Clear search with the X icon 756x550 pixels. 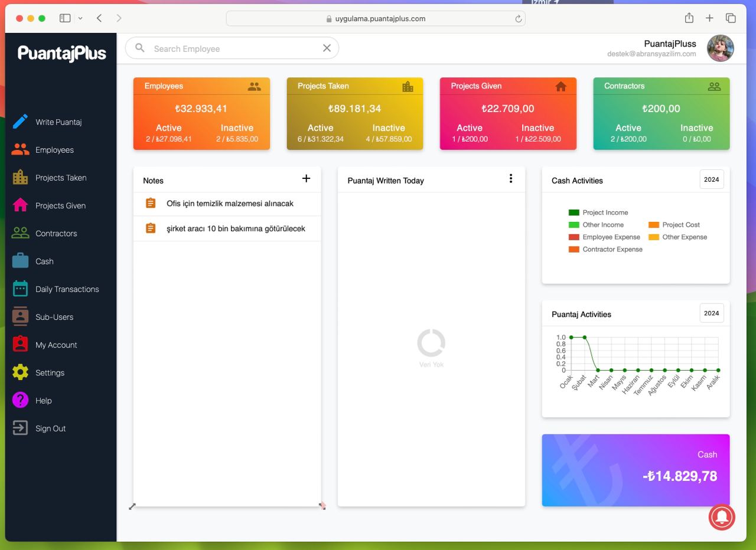click(327, 48)
